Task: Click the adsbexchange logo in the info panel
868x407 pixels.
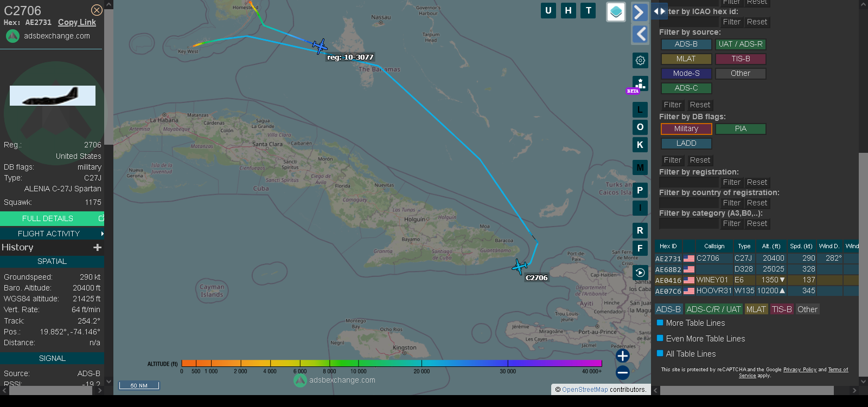Action: coord(12,36)
